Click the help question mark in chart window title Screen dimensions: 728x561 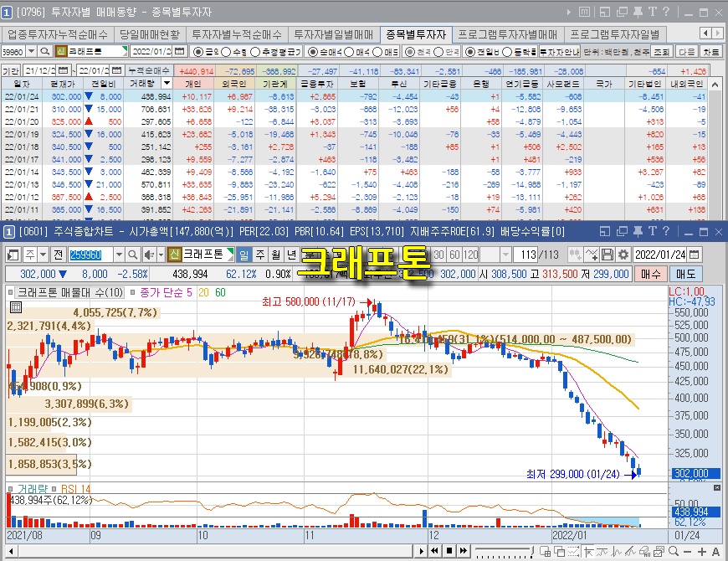tap(666, 231)
